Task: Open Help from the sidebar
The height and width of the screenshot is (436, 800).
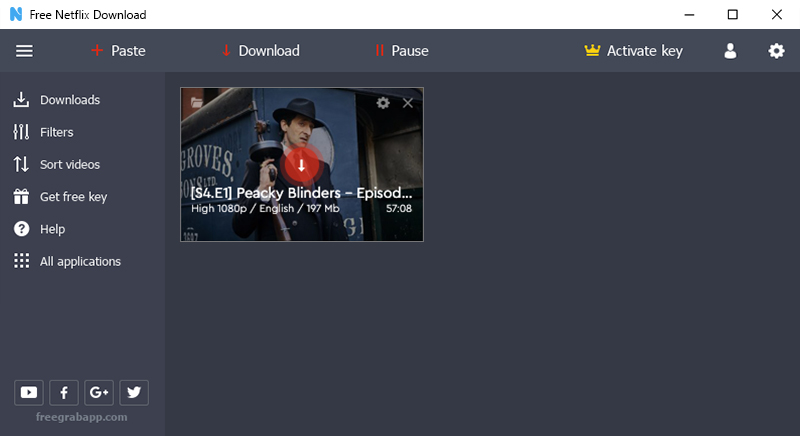Action: 52,229
